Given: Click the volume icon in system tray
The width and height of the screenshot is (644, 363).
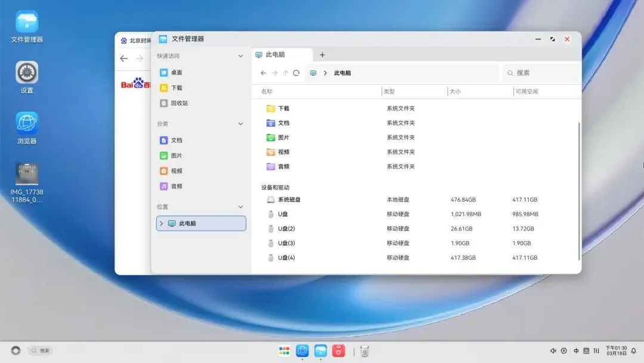Looking at the screenshot, I should [553, 350].
